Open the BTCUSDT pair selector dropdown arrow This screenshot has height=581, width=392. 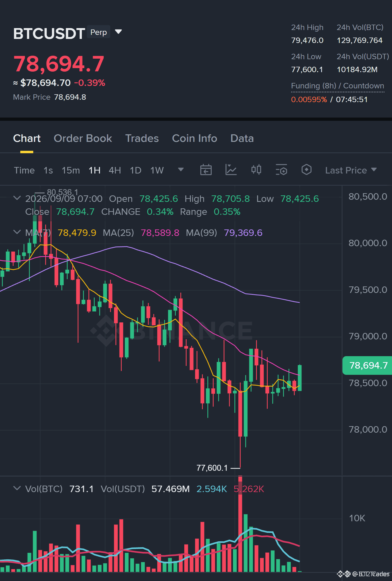pyautogui.click(x=118, y=32)
